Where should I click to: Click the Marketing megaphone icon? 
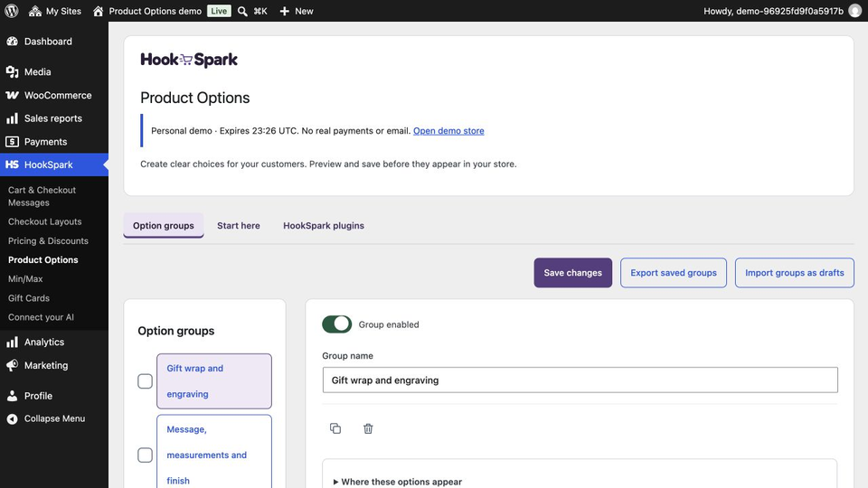tap(12, 366)
